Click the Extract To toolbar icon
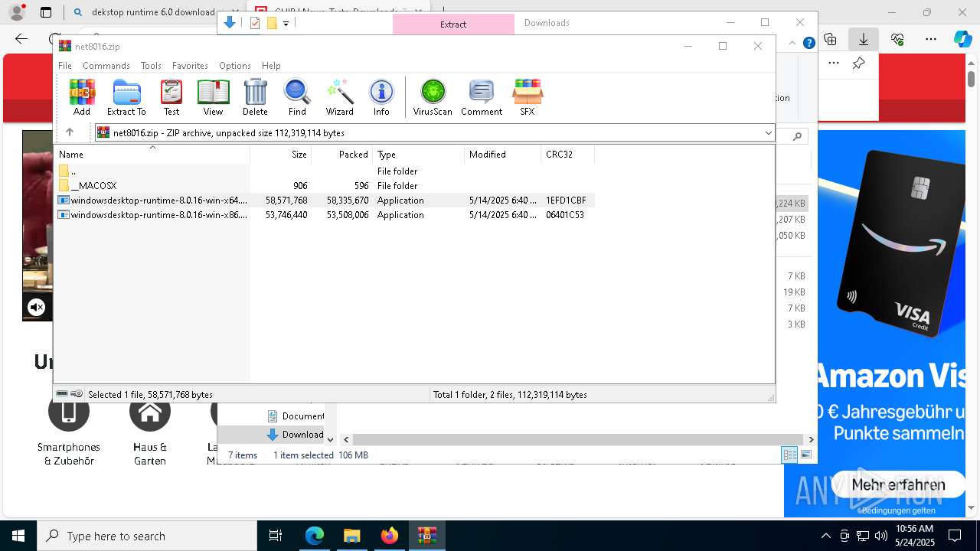980x551 pixels. 126,97
